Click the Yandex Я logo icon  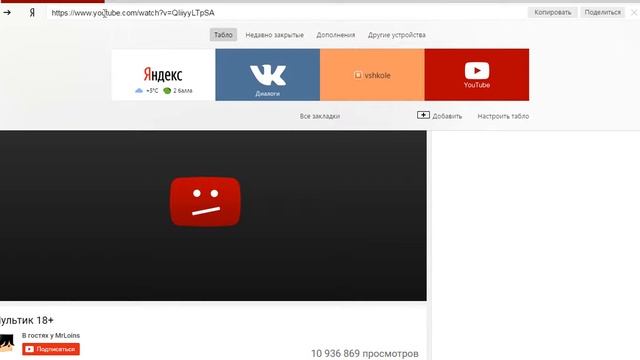(32, 13)
